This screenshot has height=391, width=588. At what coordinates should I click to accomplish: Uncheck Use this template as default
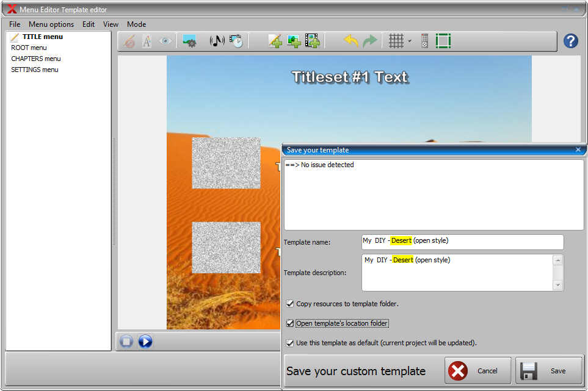click(290, 343)
